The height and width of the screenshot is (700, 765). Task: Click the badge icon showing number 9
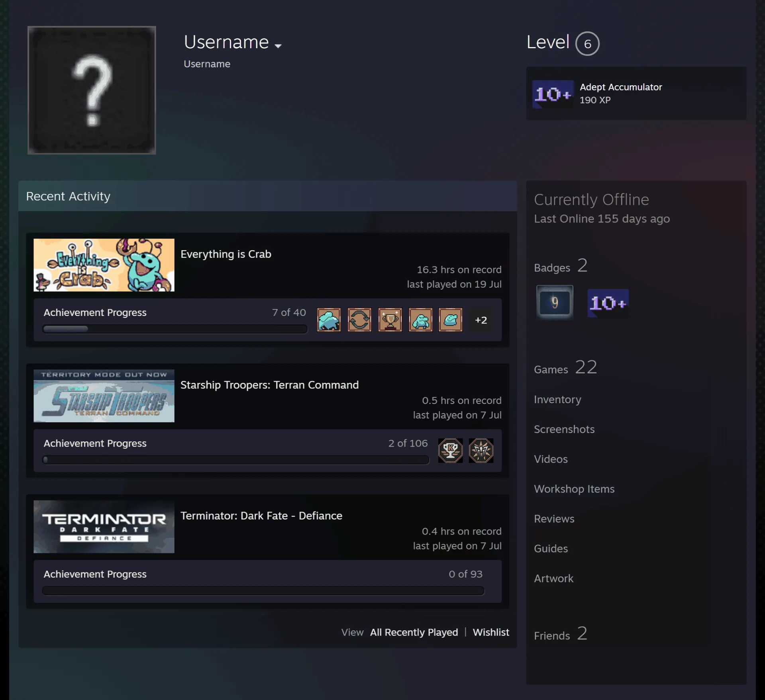[x=555, y=302]
